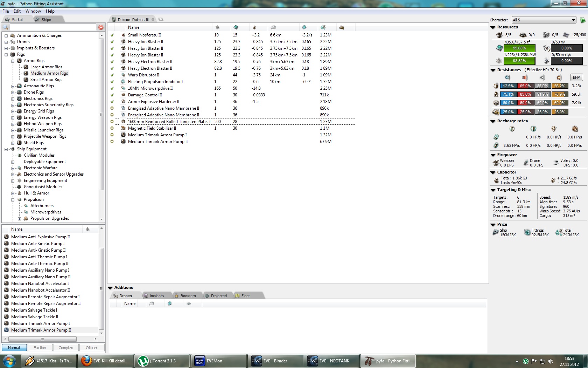Toggle Warp Disruptor II active state
The height and width of the screenshot is (368, 588).
point(112,75)
